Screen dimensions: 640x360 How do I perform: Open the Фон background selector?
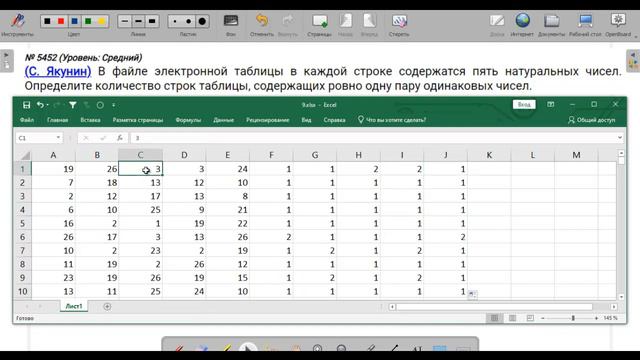(231, 21)
